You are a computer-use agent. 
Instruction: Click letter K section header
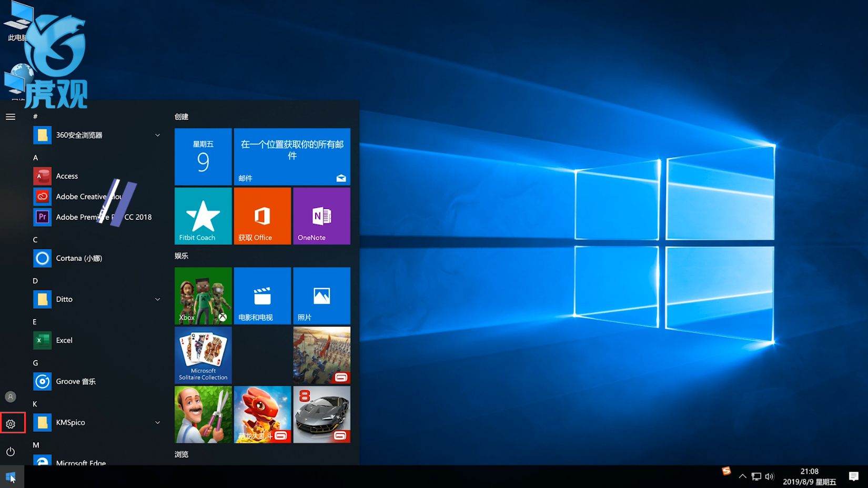click(35, 404)
